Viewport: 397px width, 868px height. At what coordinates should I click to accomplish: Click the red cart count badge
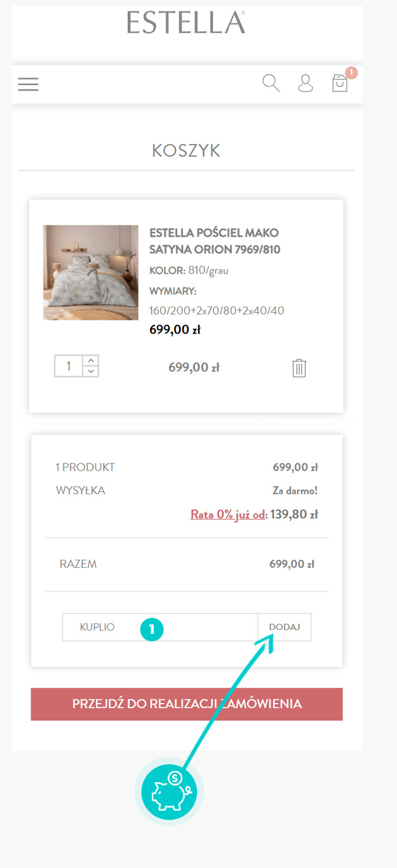coord(352,72)
